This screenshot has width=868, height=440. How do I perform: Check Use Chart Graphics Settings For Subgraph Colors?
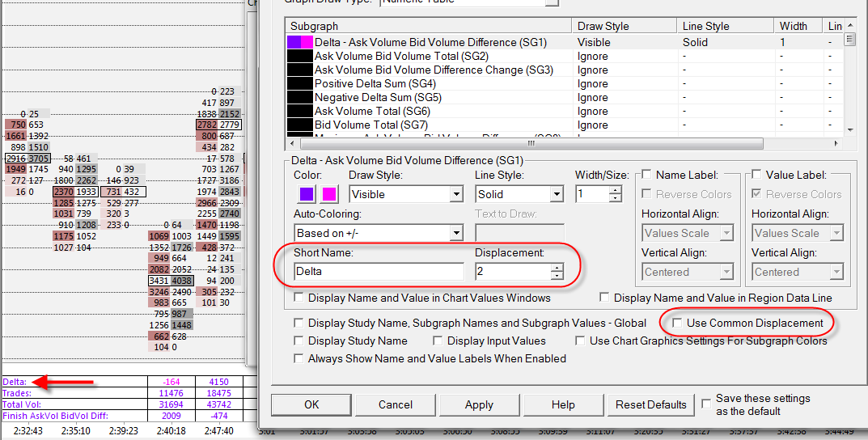click(580, 341)
